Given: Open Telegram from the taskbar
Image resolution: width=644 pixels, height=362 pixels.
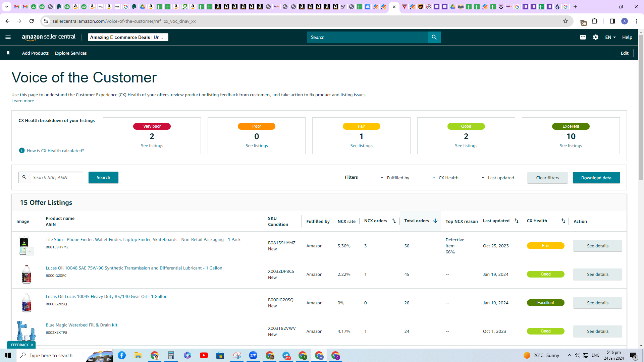Looking at the screenshot, I should (286, 355).
